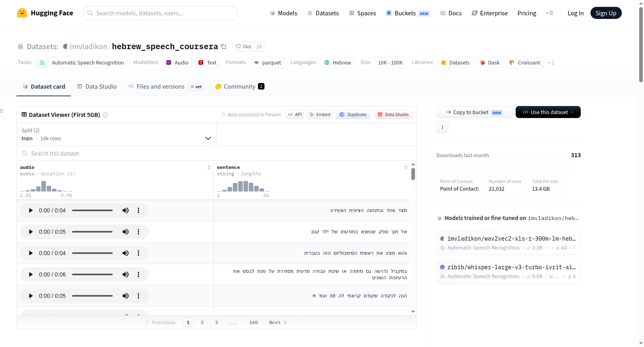Switch to Files and versions tab

pos(166,86)
